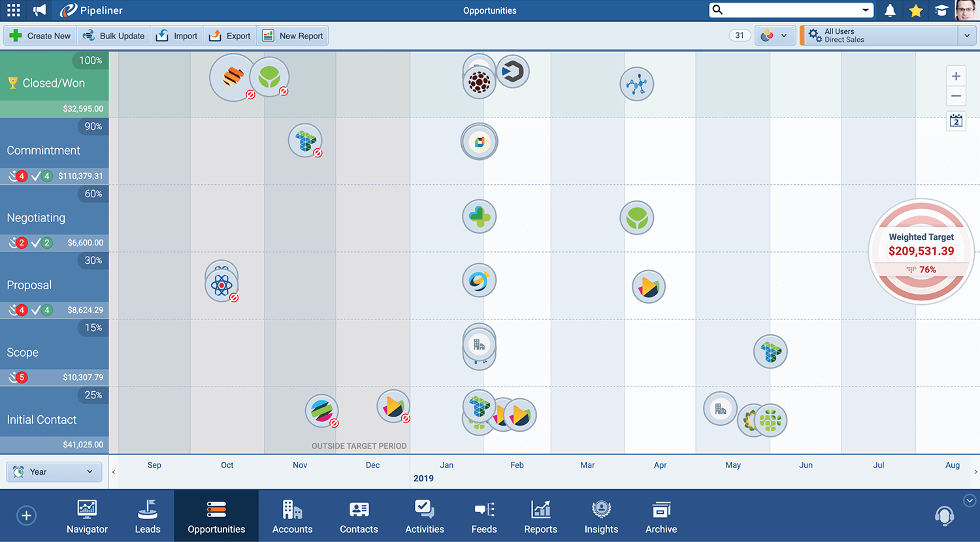Expand the search box dropdown arrow
Screen dimensions: 980x542
(866, 10)
